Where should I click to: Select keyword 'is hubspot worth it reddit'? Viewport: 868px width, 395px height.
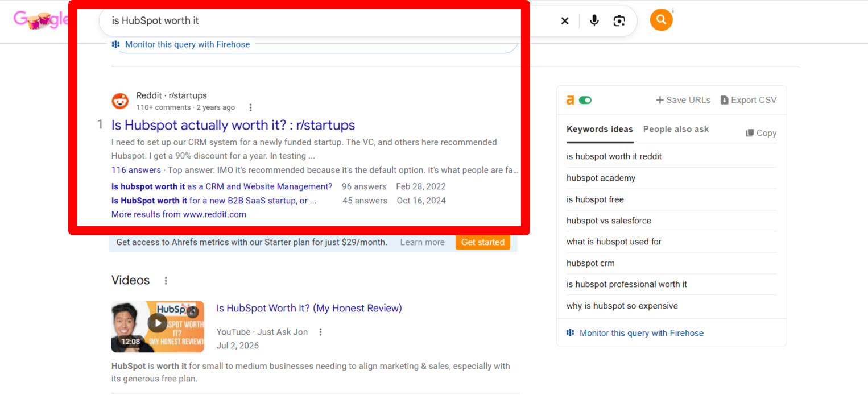(x=614, y=156)
